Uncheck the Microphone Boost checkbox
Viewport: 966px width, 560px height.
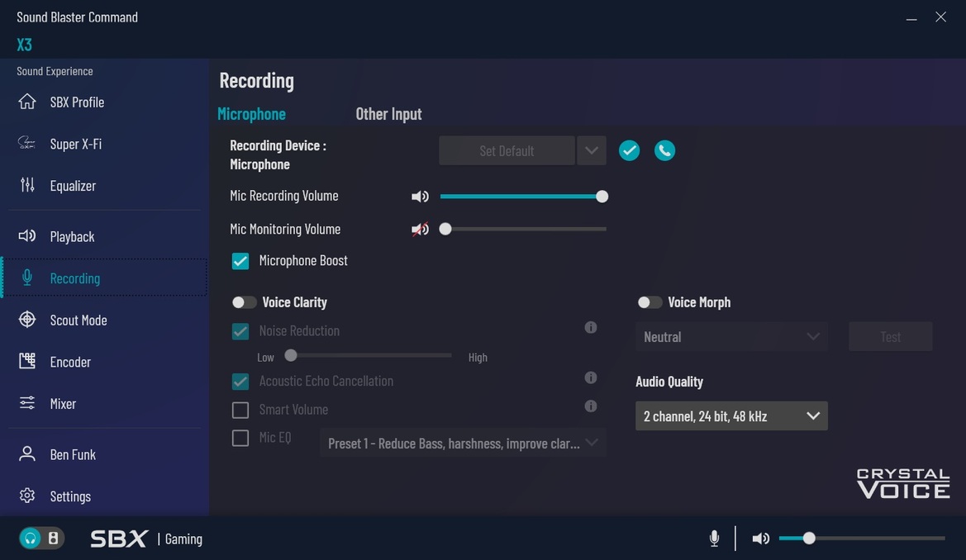[240, 261]
